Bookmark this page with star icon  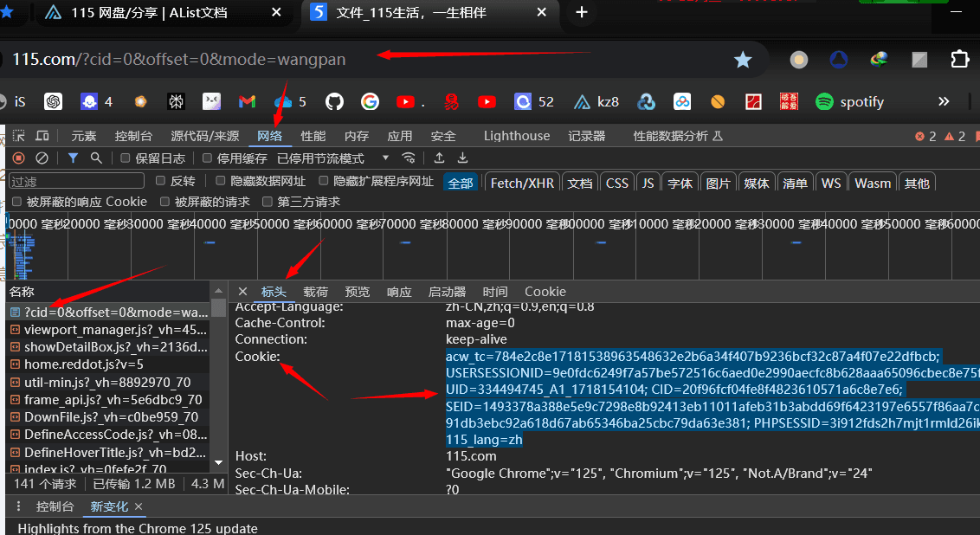pos(743,60)
